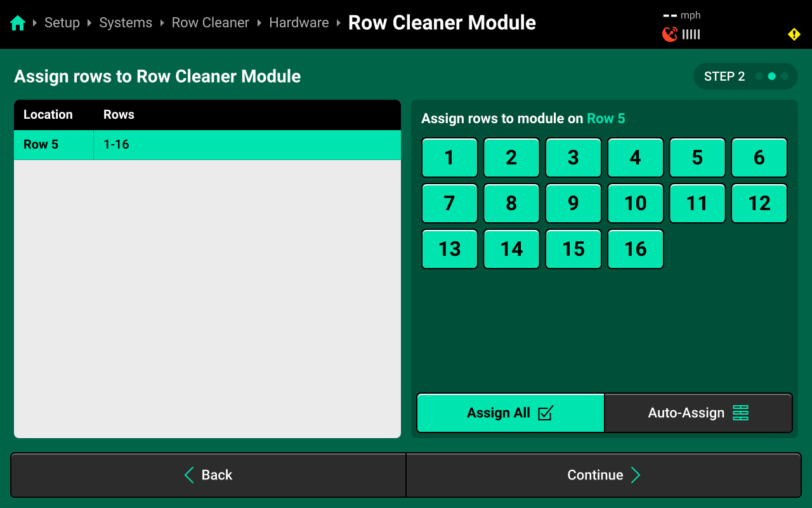Viewport: 812px width, 508px height.
Task: Open the yellow warning alert icon
Action: [x=794, y=34]
